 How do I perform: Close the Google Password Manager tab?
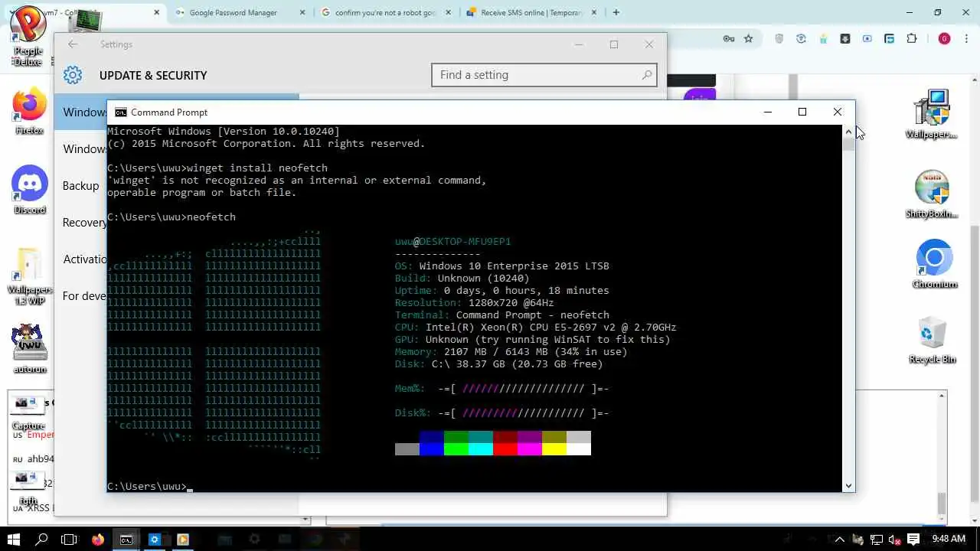point(302,12)
